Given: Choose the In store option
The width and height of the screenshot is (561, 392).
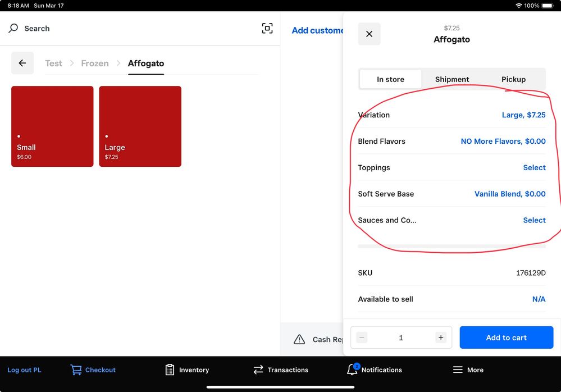Looking at the screenshot, I should [390, 79].
